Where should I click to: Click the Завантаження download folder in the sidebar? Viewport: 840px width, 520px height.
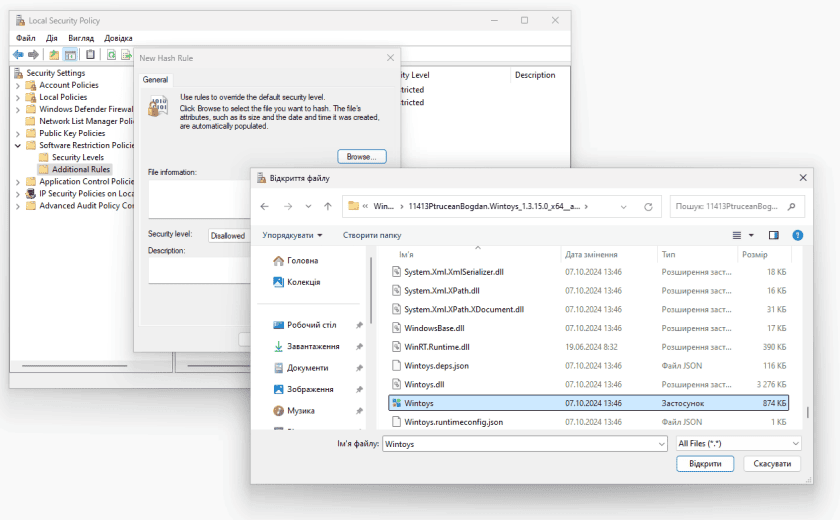[x=313, y=346]
